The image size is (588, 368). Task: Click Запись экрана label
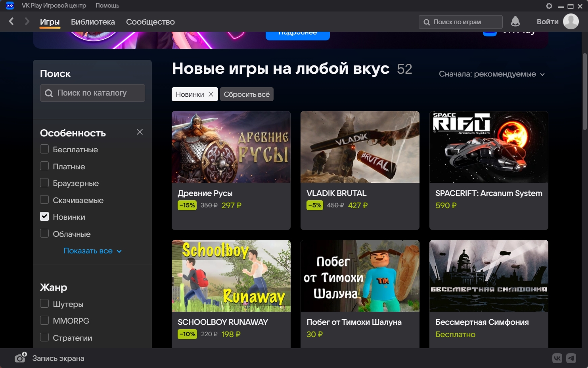point(58,358)
